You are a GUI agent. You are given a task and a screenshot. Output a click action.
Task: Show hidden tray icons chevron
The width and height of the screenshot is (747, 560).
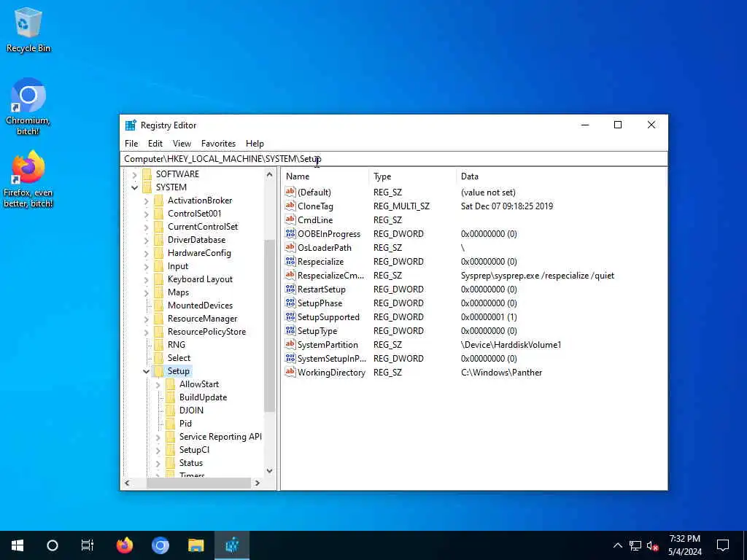617,545
